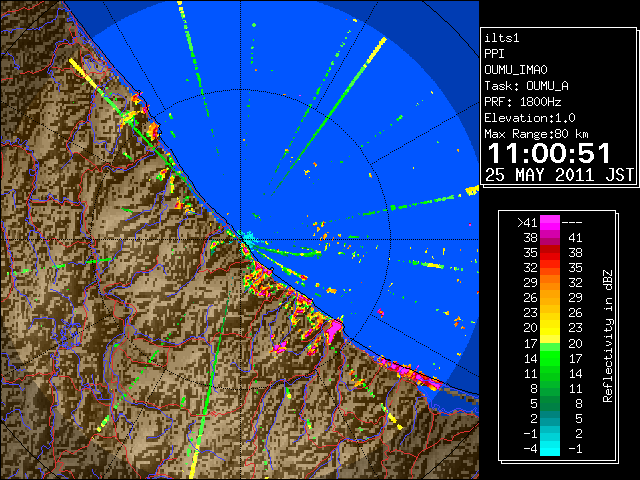640x480 pixels.
Task: Click the 'Task: OUMU_A' line
Action: tap(526, 86)
